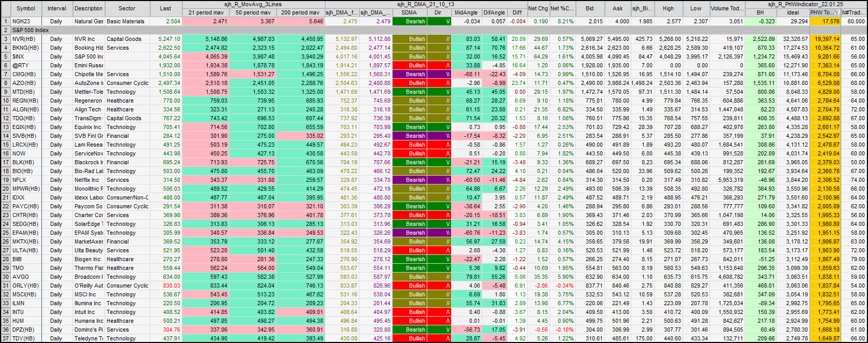Click the purple Bearish cell in CMG(HB) row
Screen dimensions: 868x343
[x=409, y=74]
